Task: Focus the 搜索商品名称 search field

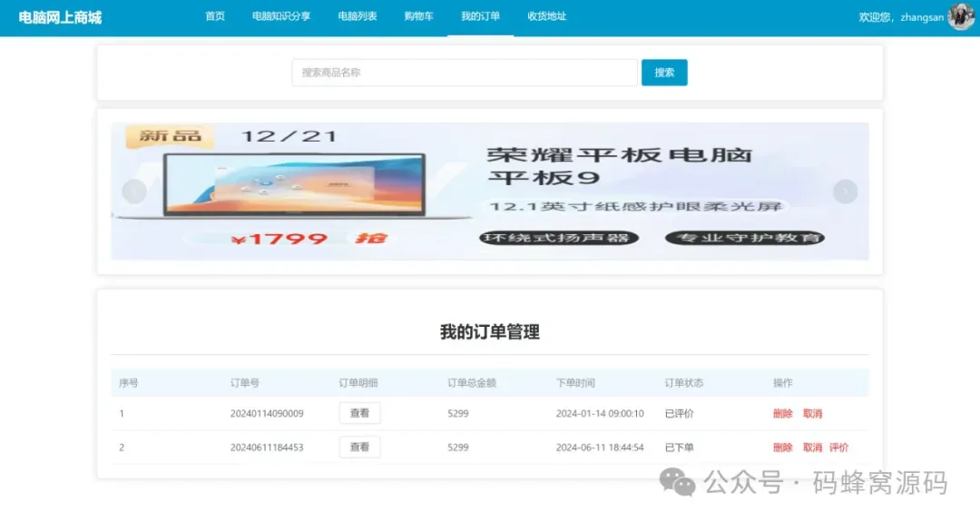Action: coord(465,73)
